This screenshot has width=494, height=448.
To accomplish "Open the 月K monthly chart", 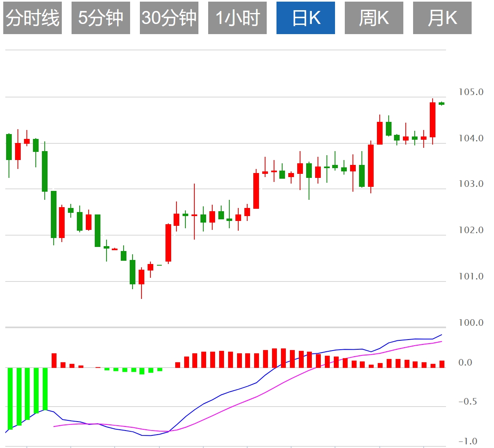I will click(x=442, y=18).
